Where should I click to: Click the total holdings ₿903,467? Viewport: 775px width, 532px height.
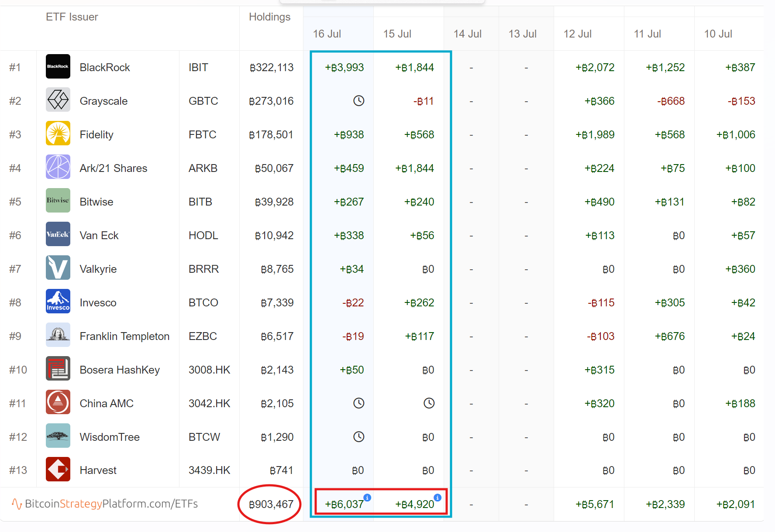tap(271, 505)
